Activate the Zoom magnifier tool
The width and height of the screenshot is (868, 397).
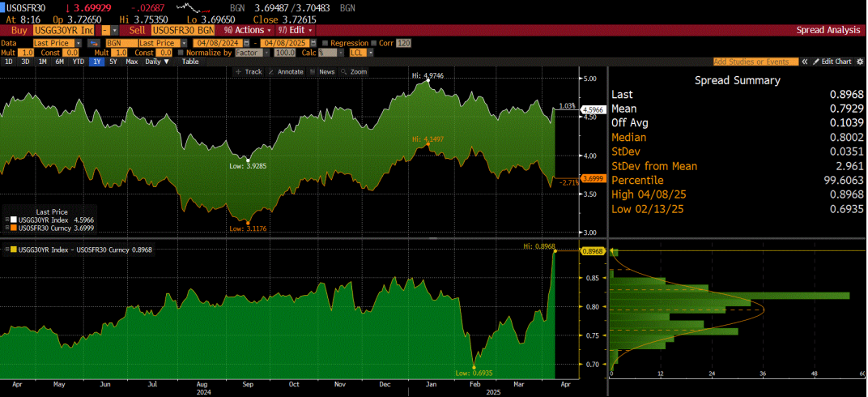click(354, 72)
